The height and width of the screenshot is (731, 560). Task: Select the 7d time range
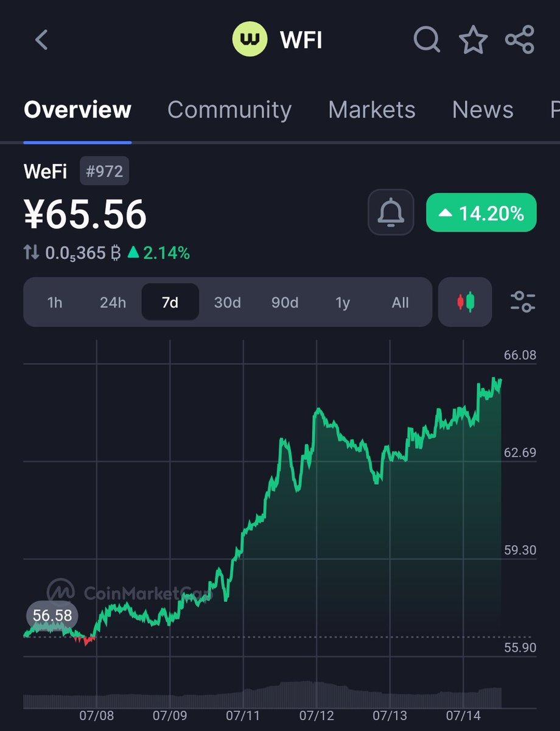(x=170, y=302)
